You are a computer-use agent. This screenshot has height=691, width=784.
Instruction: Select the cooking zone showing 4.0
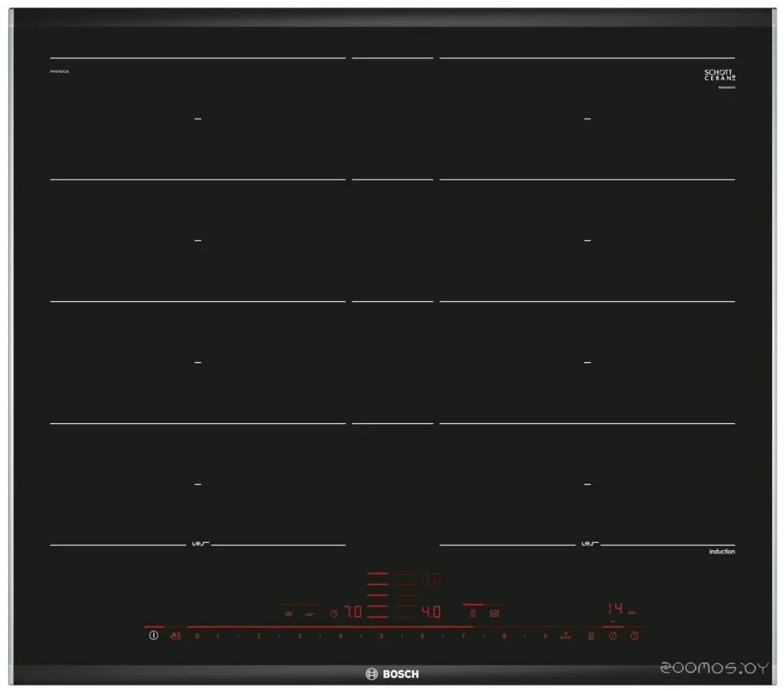click(x=431, y=613)
